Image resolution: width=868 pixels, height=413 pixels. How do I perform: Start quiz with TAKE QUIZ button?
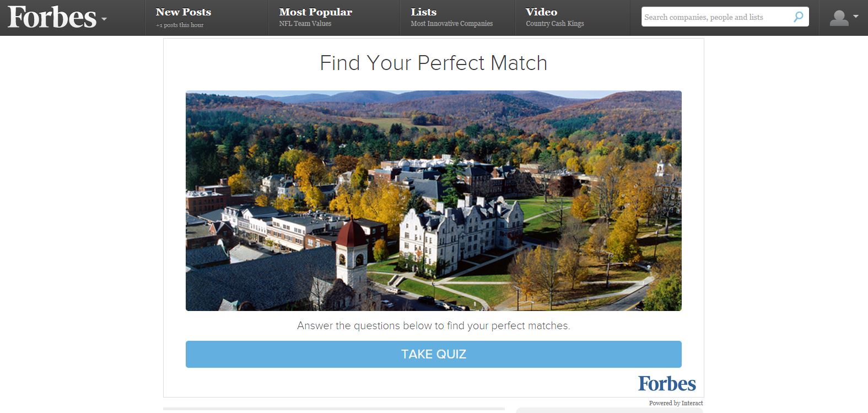coord(434,354)
